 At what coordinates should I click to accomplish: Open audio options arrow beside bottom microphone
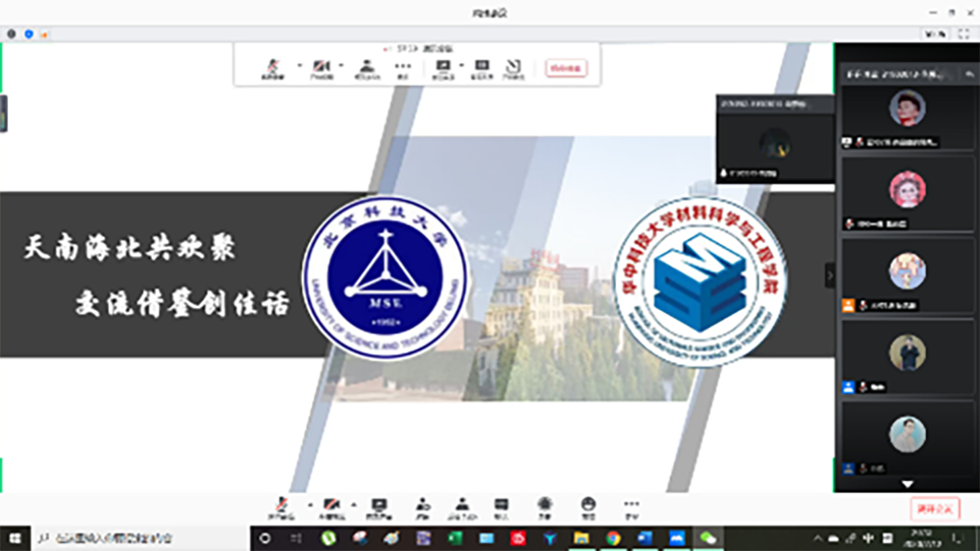pyautogui.click(x=310, y=505)
